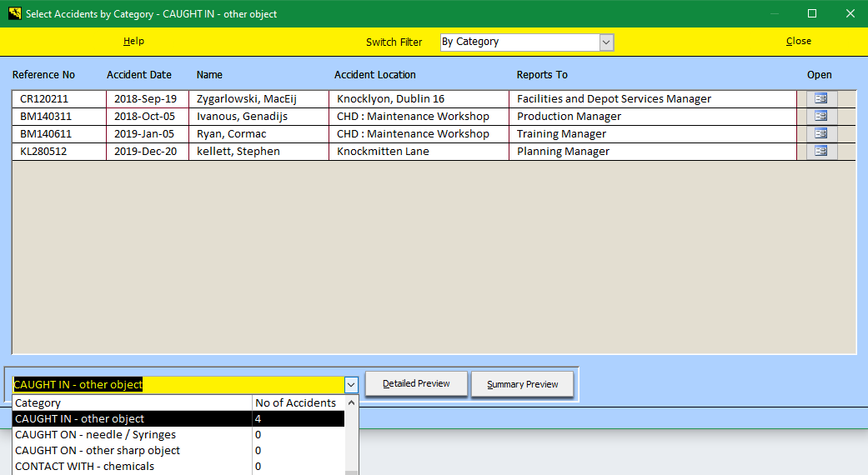Viewport: 868px width, 475px height.
Task: Open record CR120211 via its Open icon
Action: click(821, 98)
